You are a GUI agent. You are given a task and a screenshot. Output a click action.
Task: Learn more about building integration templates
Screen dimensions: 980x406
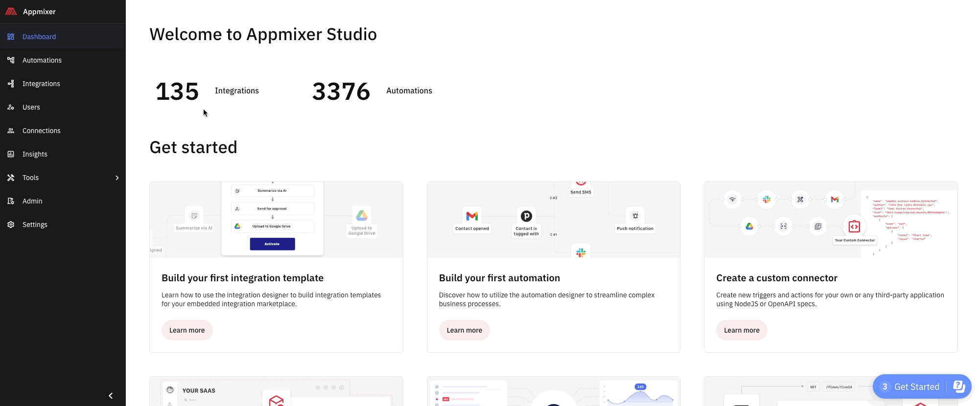click(x=187, y=330)
